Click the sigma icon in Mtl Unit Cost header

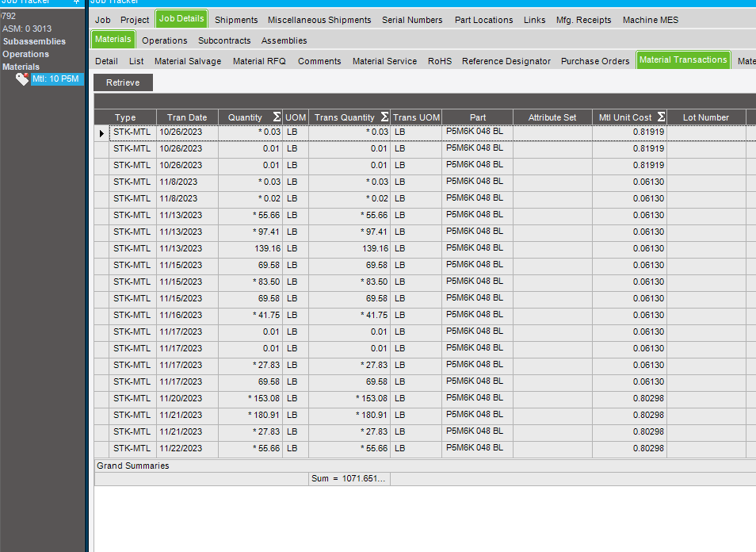(662, 117)
